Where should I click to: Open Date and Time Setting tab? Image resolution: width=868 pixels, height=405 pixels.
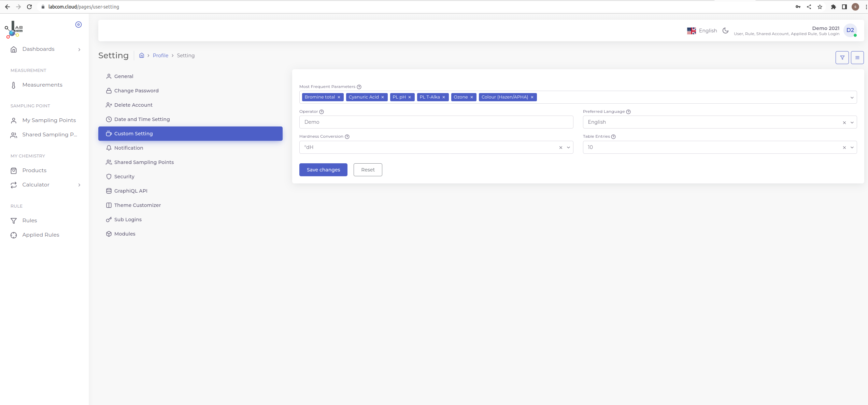(190, 119)
